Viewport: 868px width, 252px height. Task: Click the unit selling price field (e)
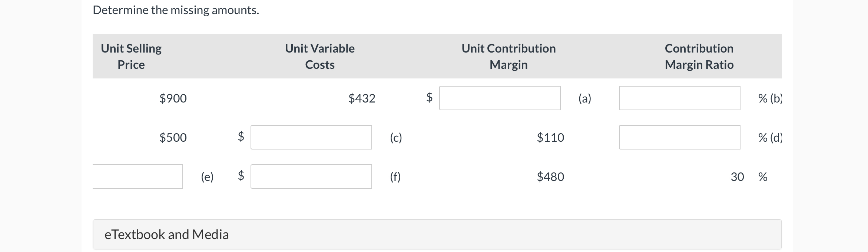[138, 177]
